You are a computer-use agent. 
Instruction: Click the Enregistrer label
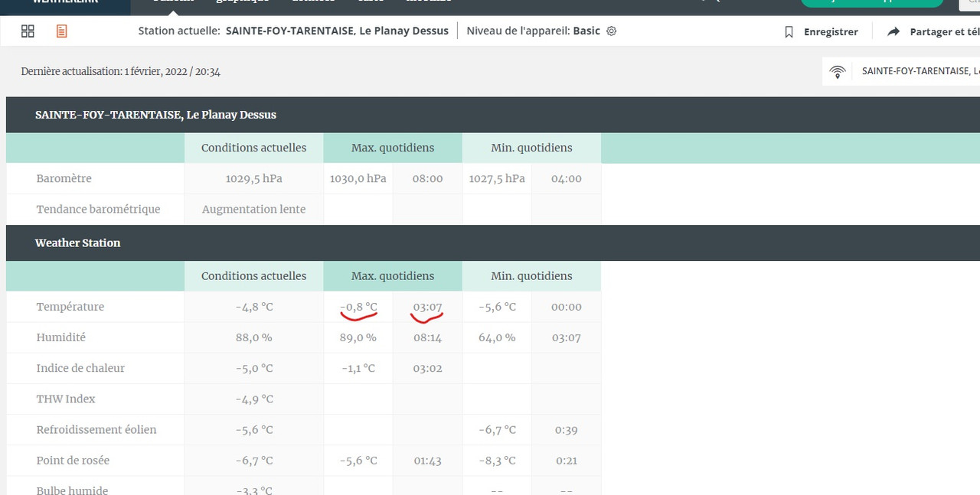coord(831,32)
